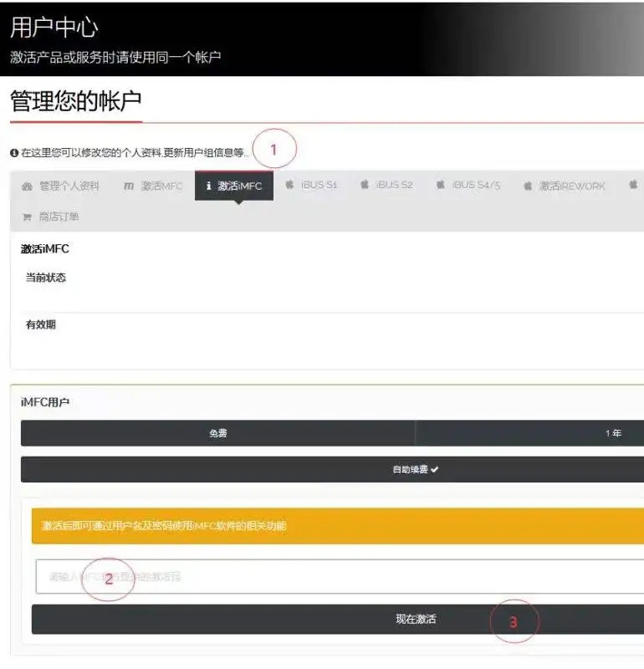644x669 pixels.
Task: Go to the iBUS S4/5 tab
Action: click(468, 185)
